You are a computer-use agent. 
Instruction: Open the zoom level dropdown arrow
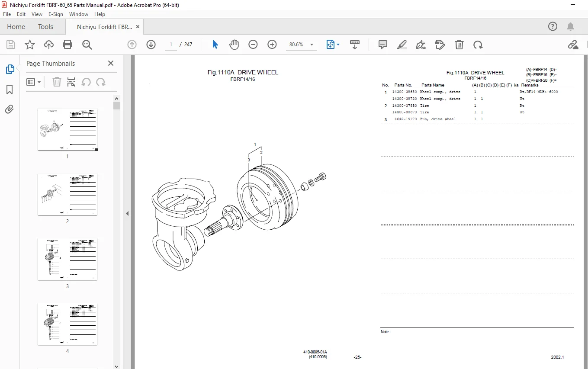click(312, 45)
